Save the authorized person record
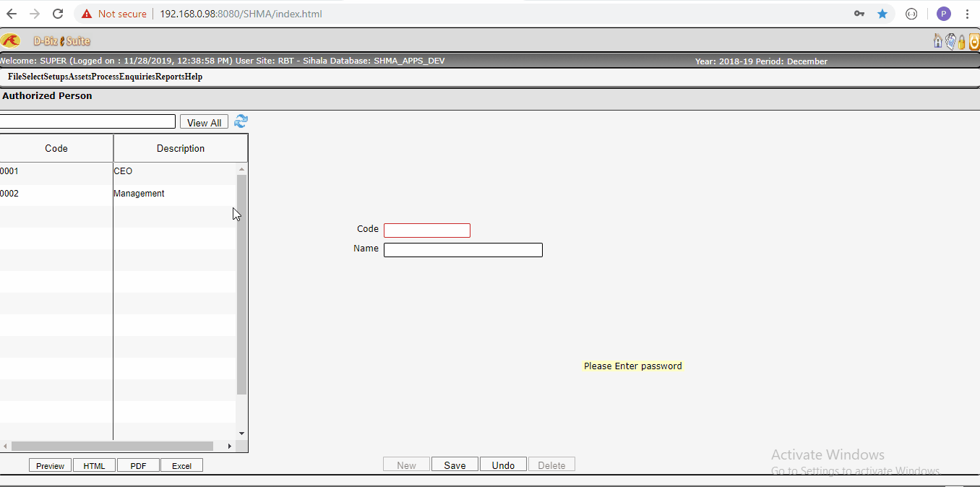980x487 pixels. point(455,464)
